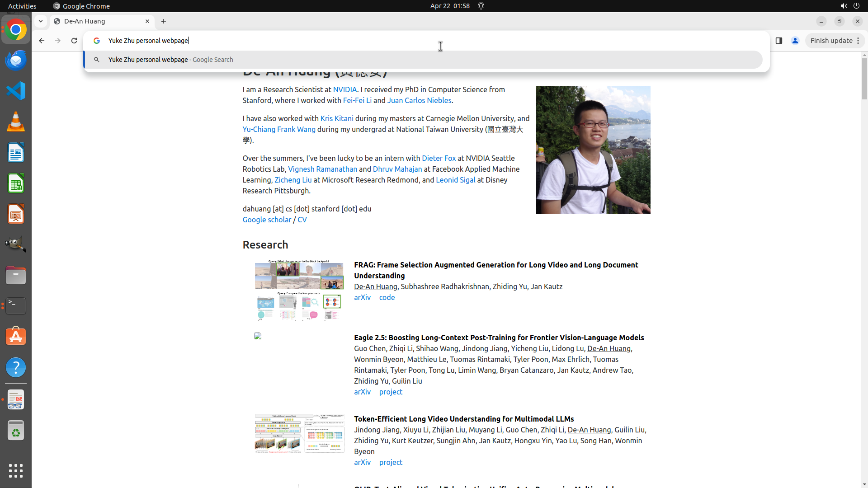Launch Thunderbird from the dock
This screenshot has width=868, height=488.
[16, 60]
